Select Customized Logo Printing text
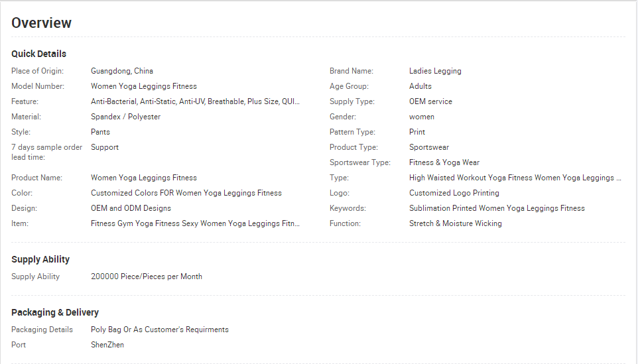The height and width of the screenshot is (364, 638). click(x=454, y=193)
